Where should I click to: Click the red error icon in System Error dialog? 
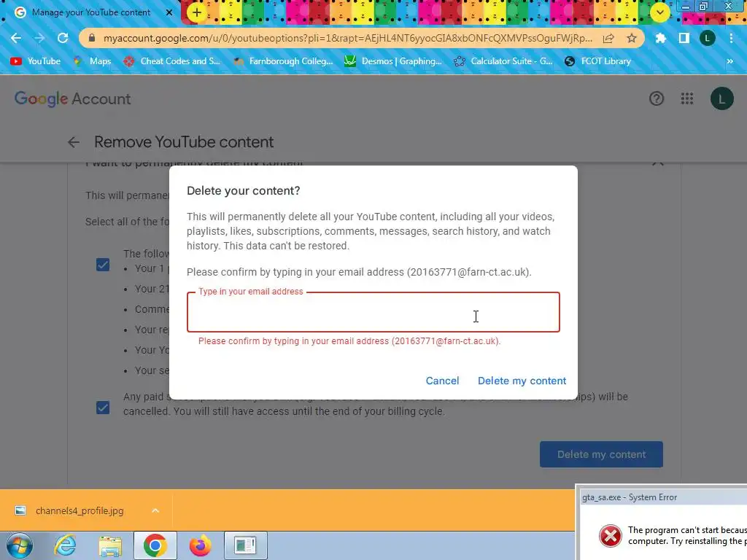(x=611, y=536)
